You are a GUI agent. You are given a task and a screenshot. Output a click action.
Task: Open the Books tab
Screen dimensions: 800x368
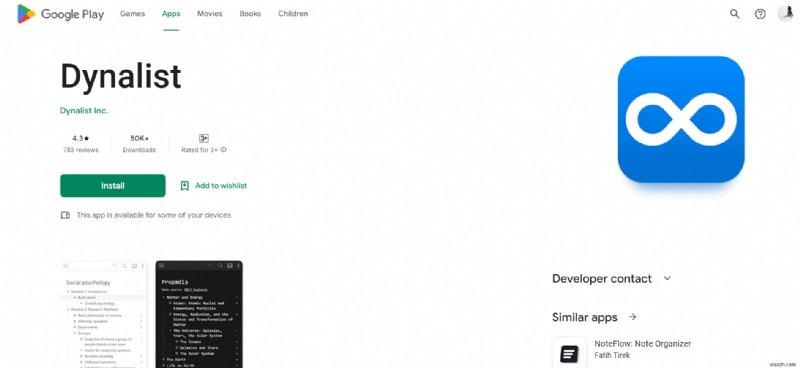pos(250,14)
